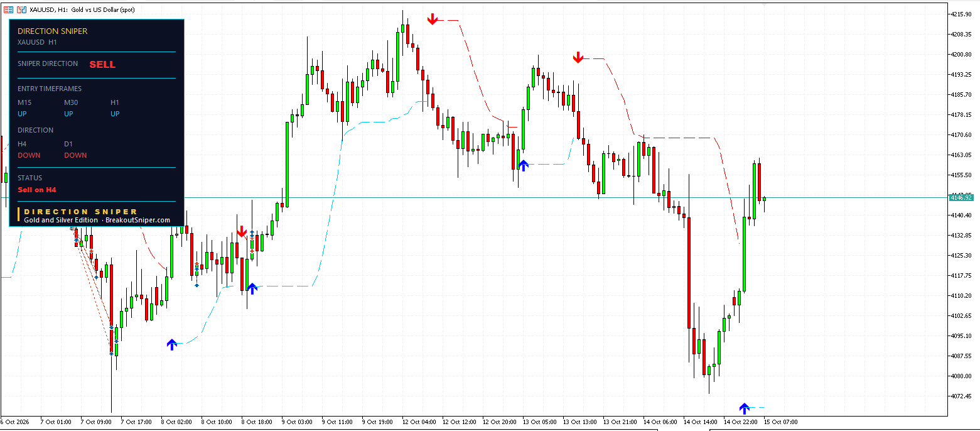Select the red down arrow near 4132.85 level
The height and width of the screenshot is (431, 980).
242,231
